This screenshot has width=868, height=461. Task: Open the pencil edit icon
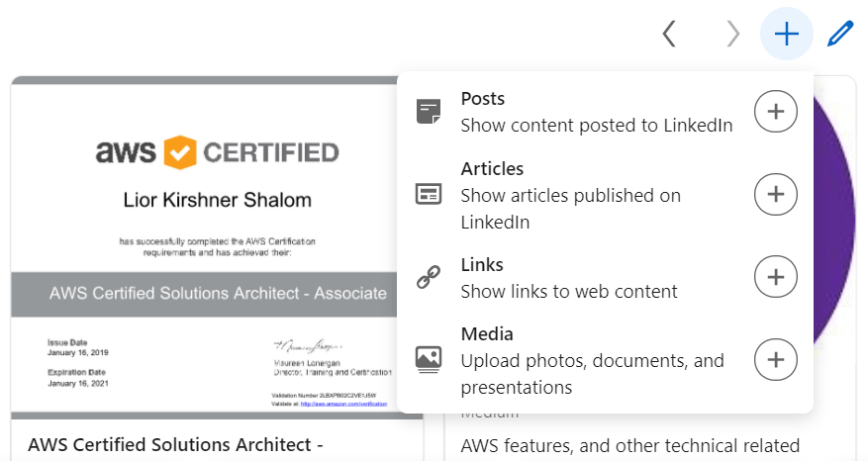pos(839,35)
